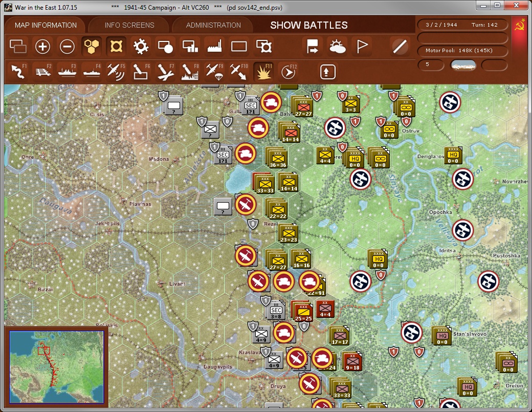This screenshot has width=532, height=412.
Task: Click the F12 end turn icon
Action: (289, 72)
